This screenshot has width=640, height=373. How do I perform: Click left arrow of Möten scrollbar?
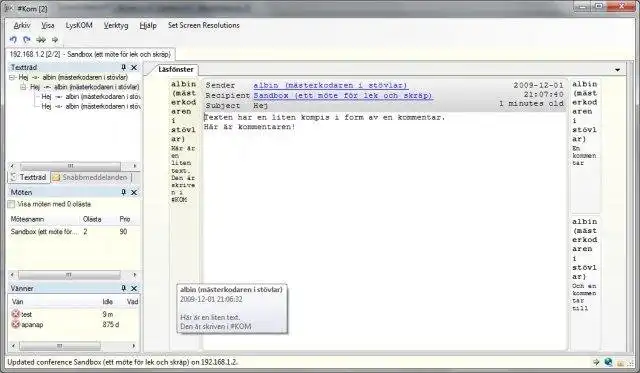(x=12, y=275)
